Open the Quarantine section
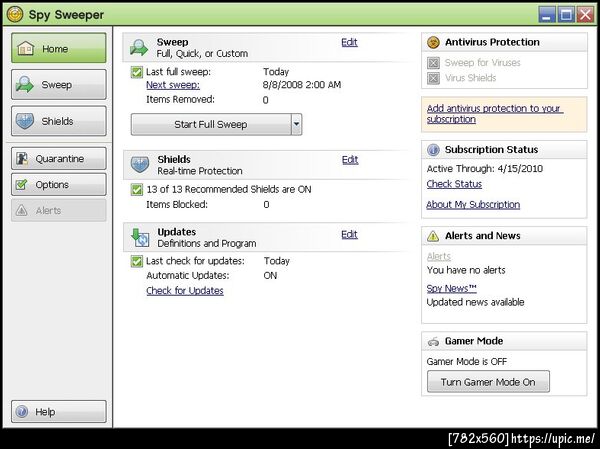 coord(59,158)
